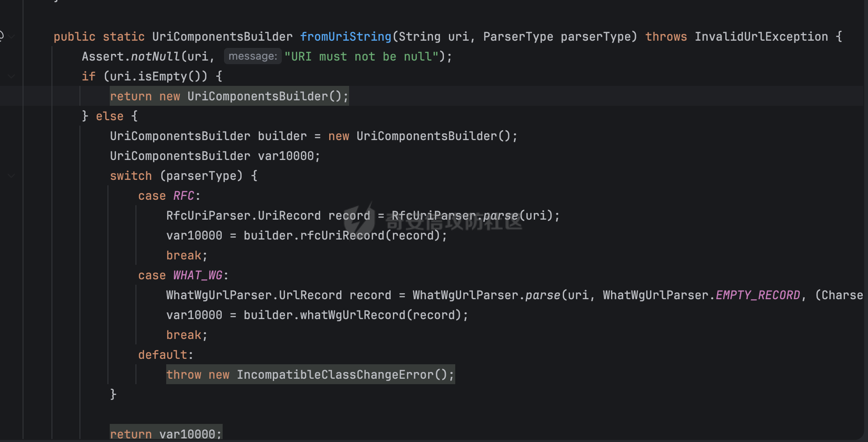
Task: Click the WhatWgUrlParser.UrlRecord type
Action: pyautogui.click(x=254, y=295)
